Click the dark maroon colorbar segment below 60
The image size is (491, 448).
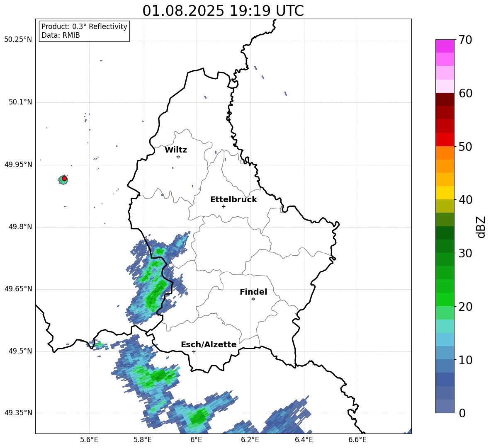[x=445, y=99]
